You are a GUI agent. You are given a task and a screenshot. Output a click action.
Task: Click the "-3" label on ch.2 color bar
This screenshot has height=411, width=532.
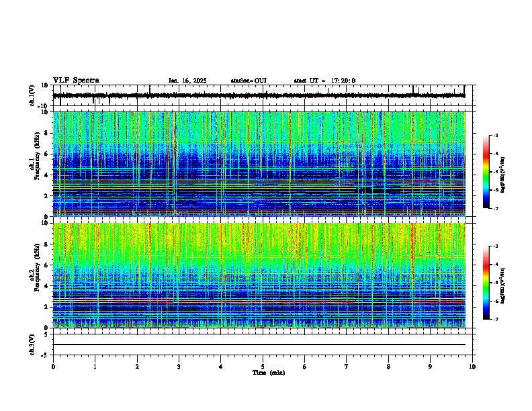coord(496,246)
